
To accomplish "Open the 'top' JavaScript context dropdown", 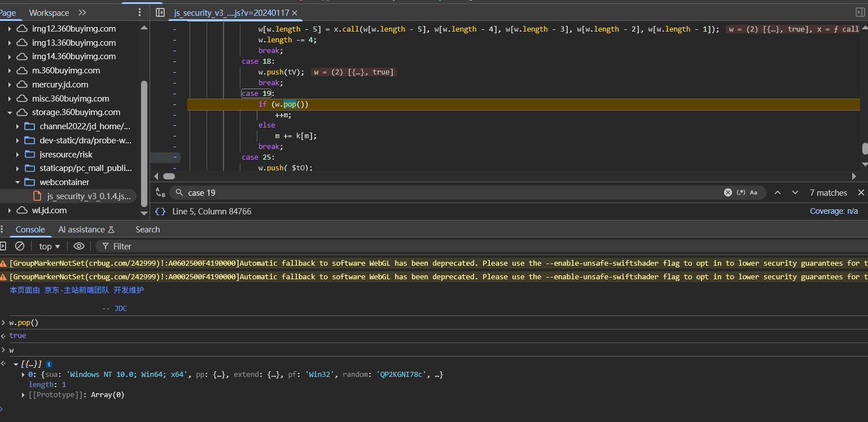I will click(50, 246).
